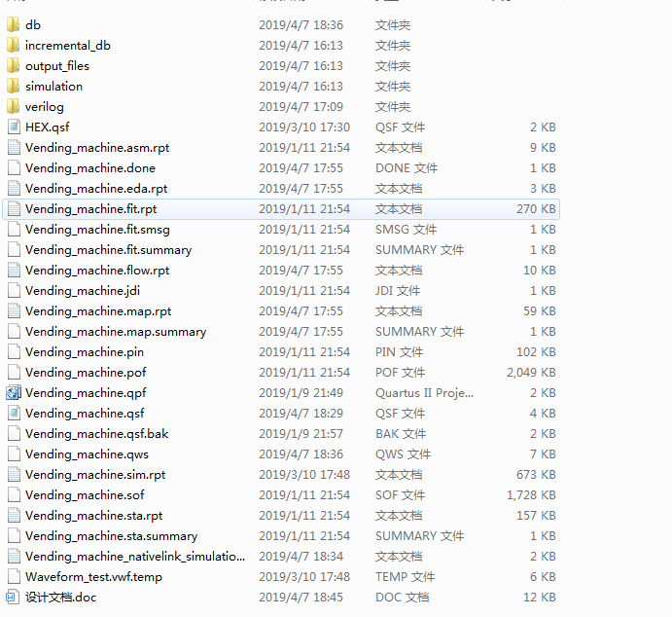
Task: Select file name Vending_machine.pin
Action: click(x=85, y=352)
